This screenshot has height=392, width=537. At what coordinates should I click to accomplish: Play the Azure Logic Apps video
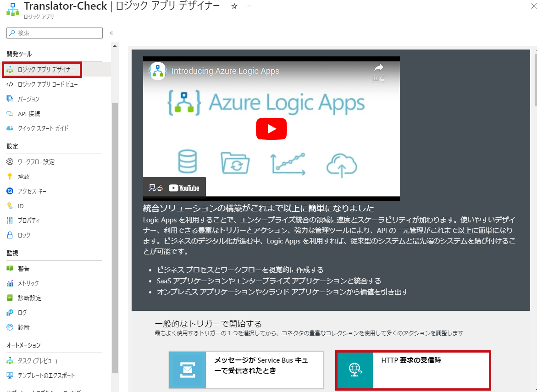pyautogui.click(x=271, y=129)
